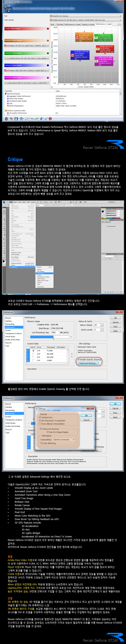Screen dimensions: 126x644
Task: Open the Compositing dropdown showing Gamma Corrected
Action: click(x=64, y=440)
